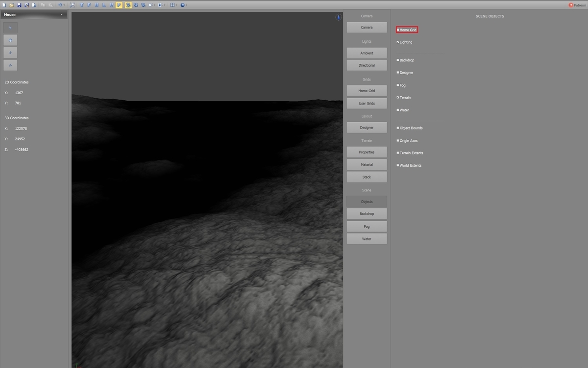Open Directional light settings
The width and height of the screenshot is (588, 368).
tap(367, 65)
